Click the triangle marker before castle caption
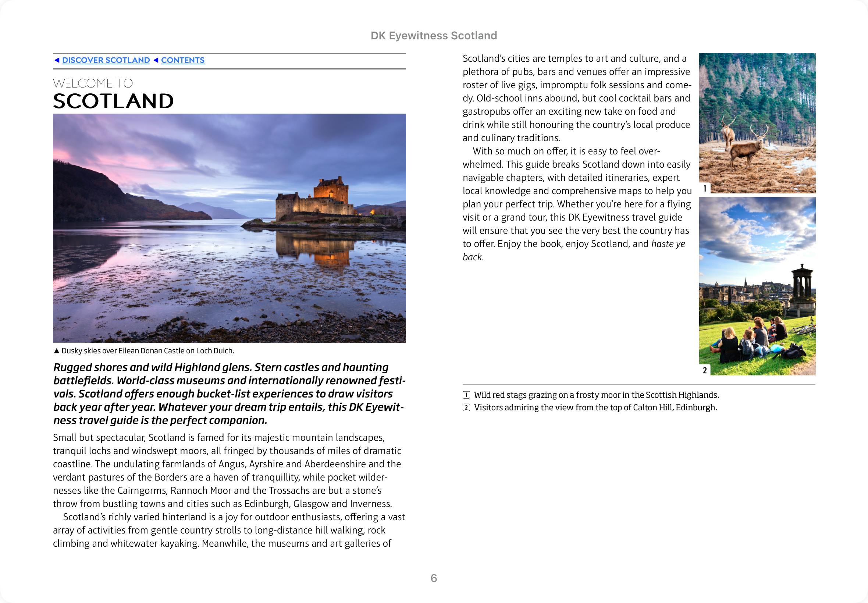The width and height of the screenshot is (868, 603). (x=56, y=351)
